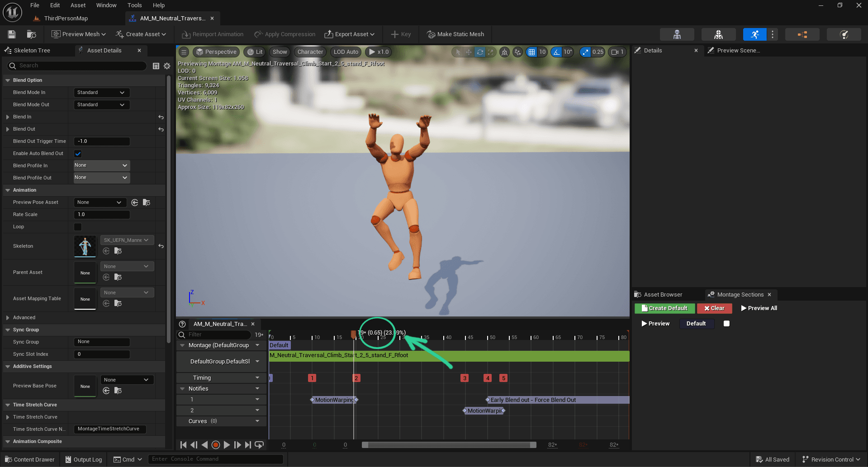Image resolution: width=868 pixels, height=467 pixels.
Task: Open the camera speed setting in the viewport
Action: tap(618, 52)
